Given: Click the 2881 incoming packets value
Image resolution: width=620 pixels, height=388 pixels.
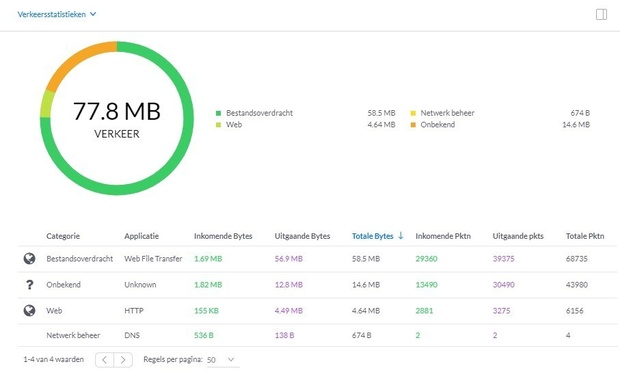Looking at the screenshot, I should pyautogui.click(x=424, y=311).
